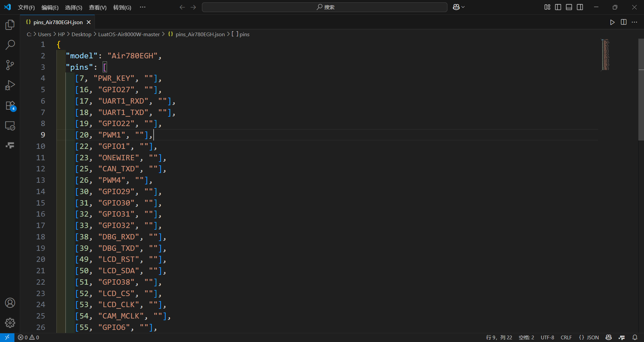Toggle the secondary side bar visibility
This screenshot has height=342, width=644.
[x=580, y=7]
